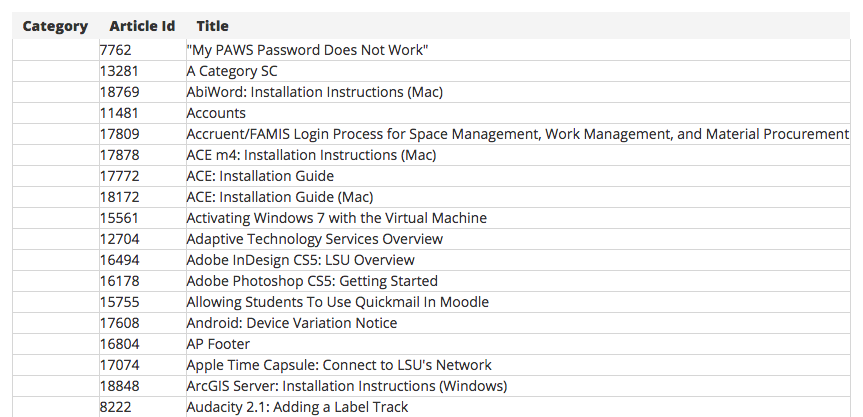
Task: Select Android: Device Variation Notice title
Action: 292,323
